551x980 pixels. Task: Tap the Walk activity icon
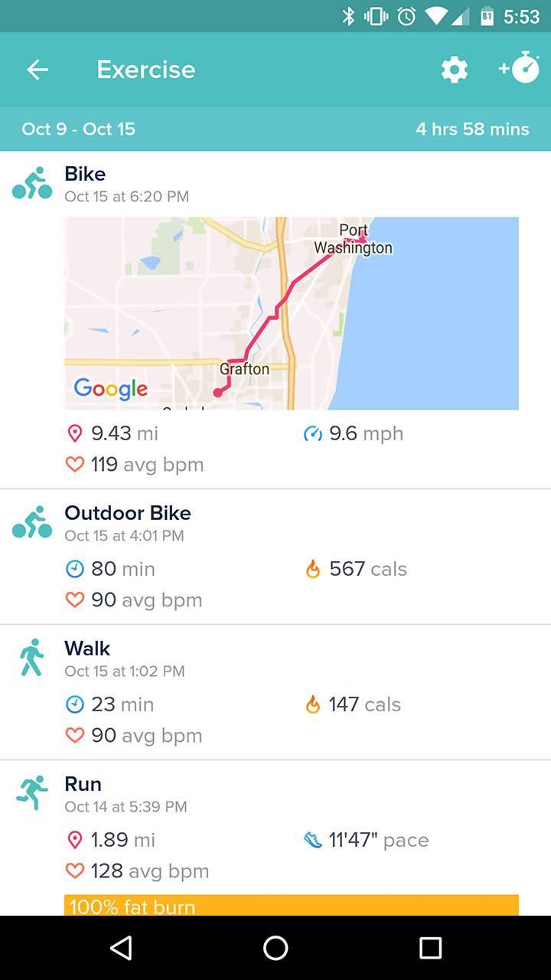tap(32, 658)
